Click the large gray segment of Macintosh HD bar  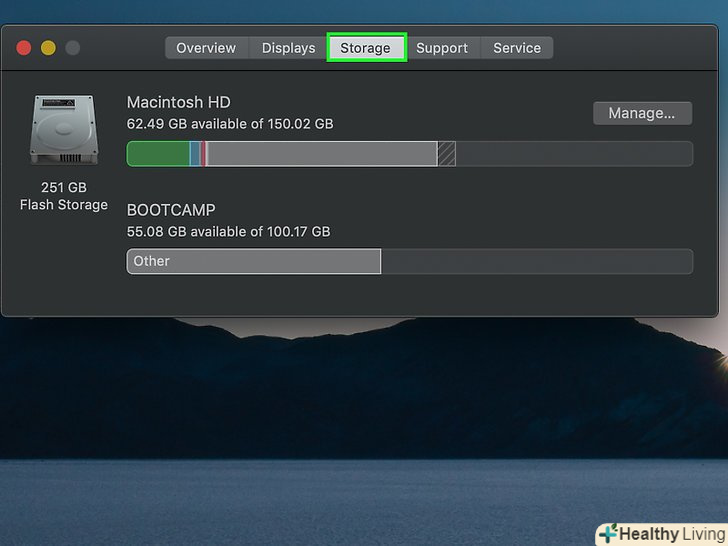[322, 154]
